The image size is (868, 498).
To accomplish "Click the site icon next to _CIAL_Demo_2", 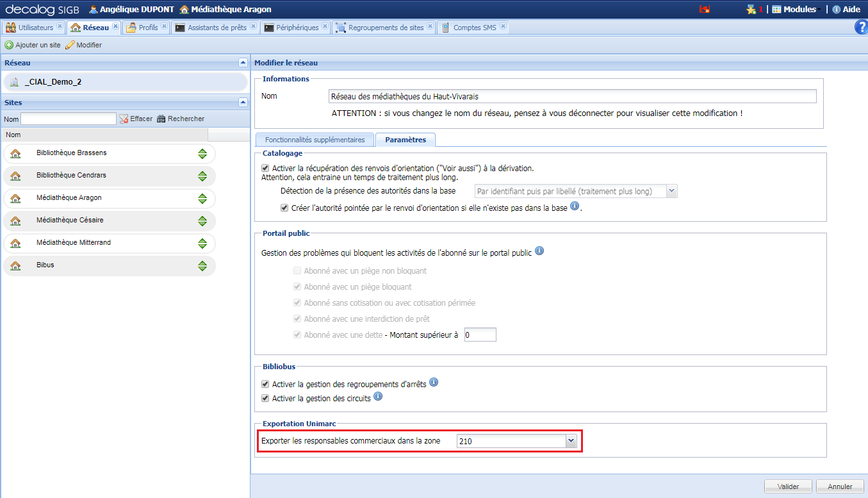I will click(13, 81).
